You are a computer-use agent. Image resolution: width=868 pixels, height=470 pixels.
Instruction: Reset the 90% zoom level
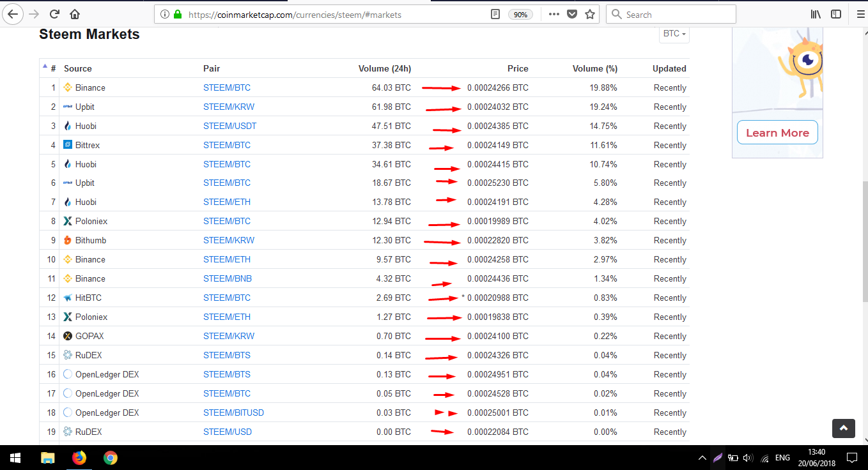[521, 14]
